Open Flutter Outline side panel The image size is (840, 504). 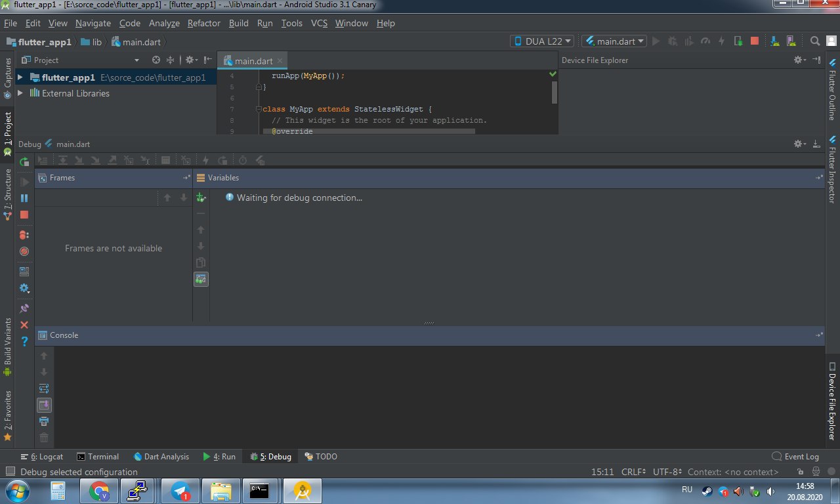pyautogui.click(x=832, y=89)
